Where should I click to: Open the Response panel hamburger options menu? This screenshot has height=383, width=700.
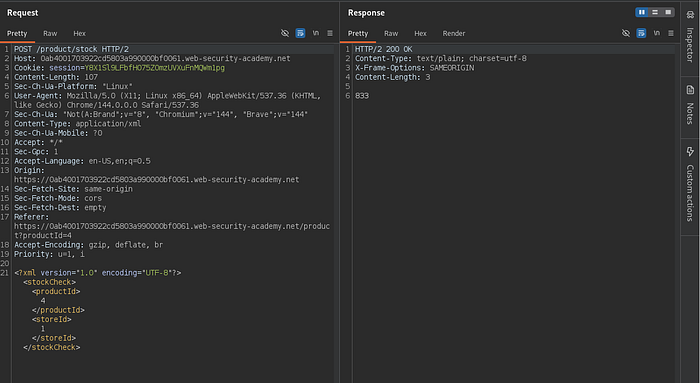click(671, 33)
